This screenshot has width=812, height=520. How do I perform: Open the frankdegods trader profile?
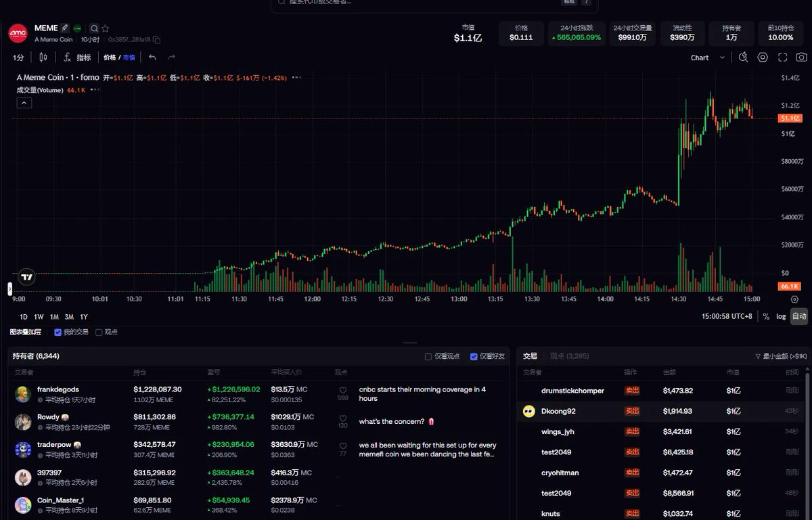point(58,389)
